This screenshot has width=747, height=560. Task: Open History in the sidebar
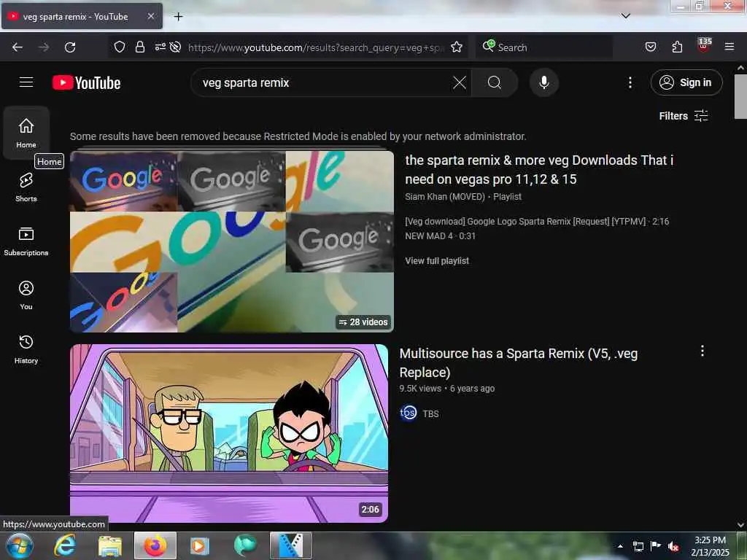pyautogui.click(x=26, y=349)
